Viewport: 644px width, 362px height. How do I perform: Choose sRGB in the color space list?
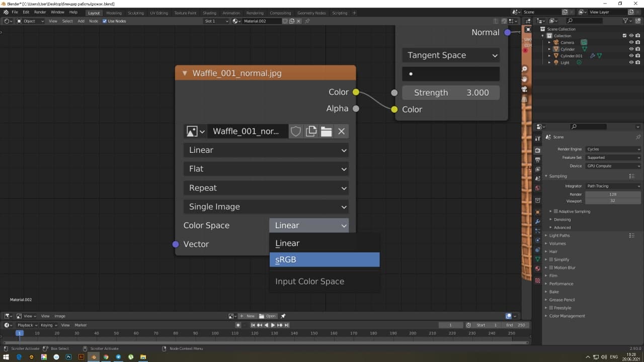click(x=325, y=259)
